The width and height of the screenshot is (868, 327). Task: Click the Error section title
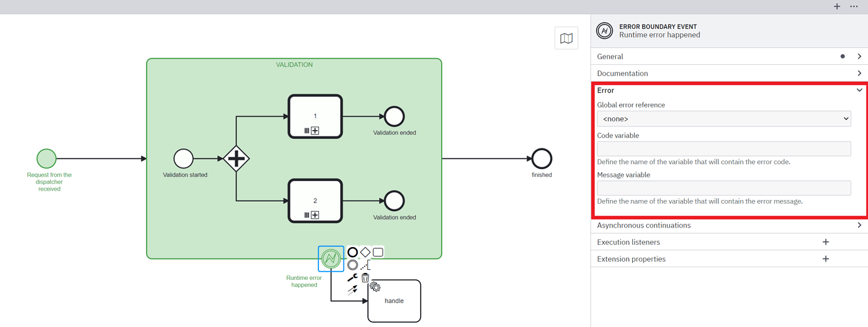coord(605,91)
